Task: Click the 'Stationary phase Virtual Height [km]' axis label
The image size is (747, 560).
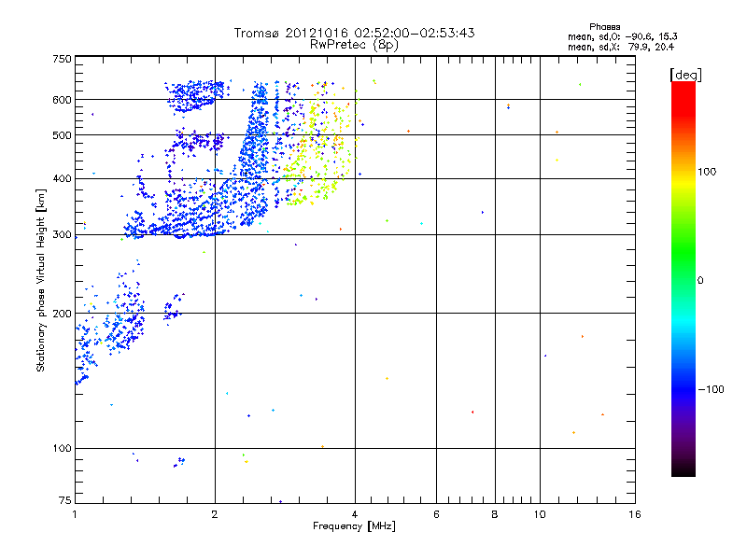Action: pyautogui.click(x=41, y=281)
